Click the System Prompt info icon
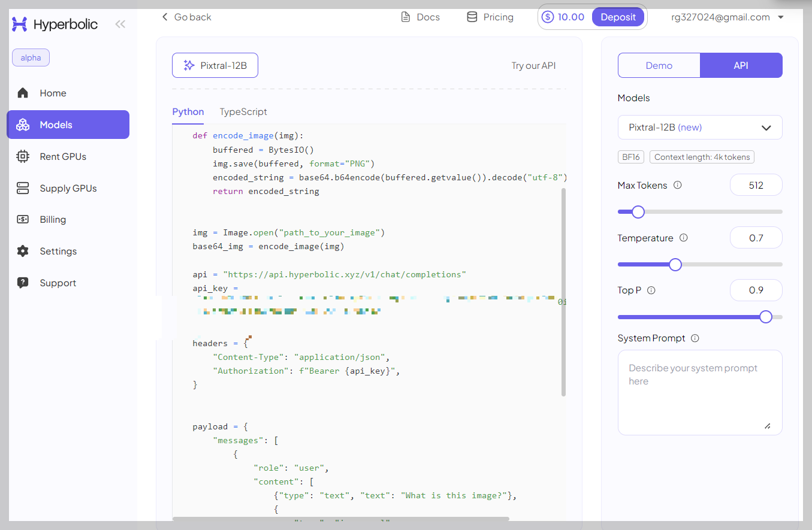This screenshot has height=530, width=812. (695, 338)
